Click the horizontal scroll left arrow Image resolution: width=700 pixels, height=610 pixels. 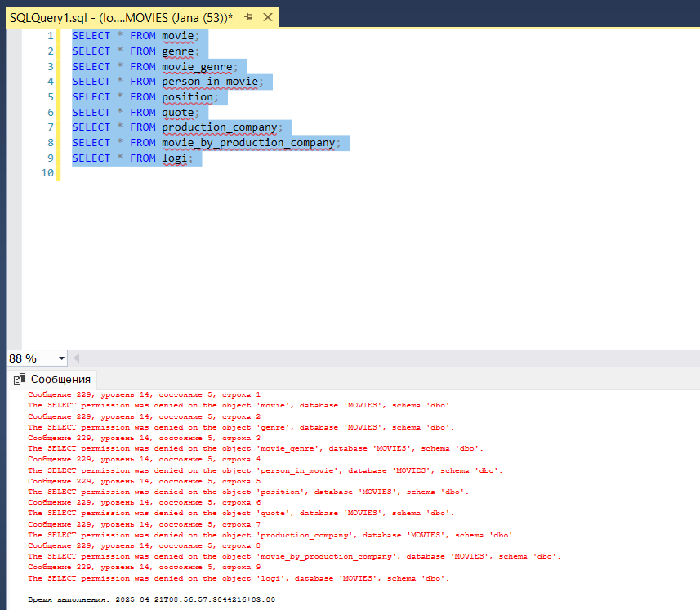point(76,358)
